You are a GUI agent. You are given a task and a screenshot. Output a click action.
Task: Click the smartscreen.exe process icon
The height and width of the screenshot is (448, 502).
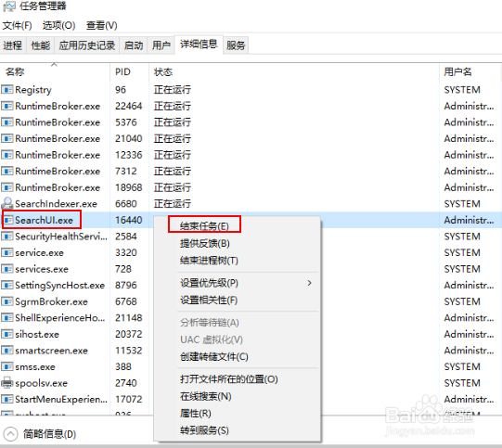click(x=7, y=350)
